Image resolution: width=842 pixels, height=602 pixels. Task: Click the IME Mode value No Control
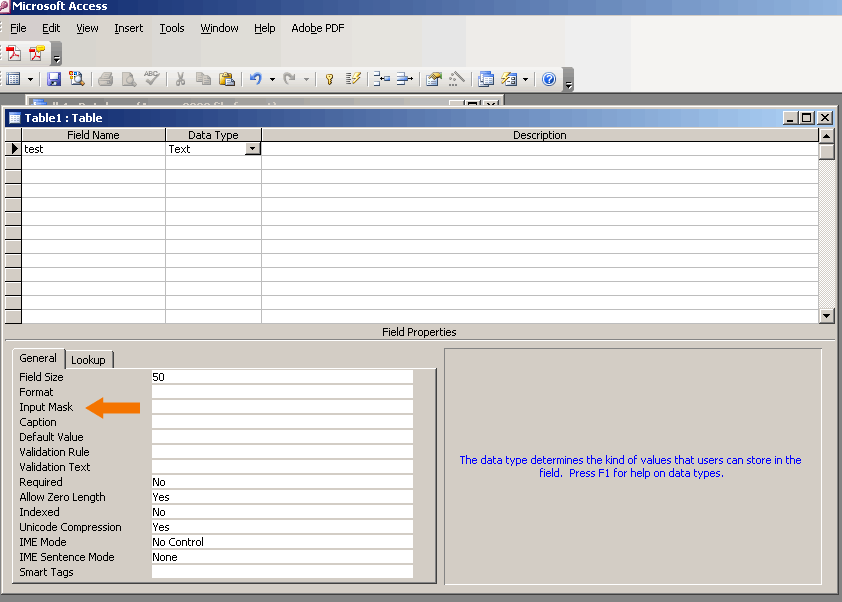click(x=282, y=542)
